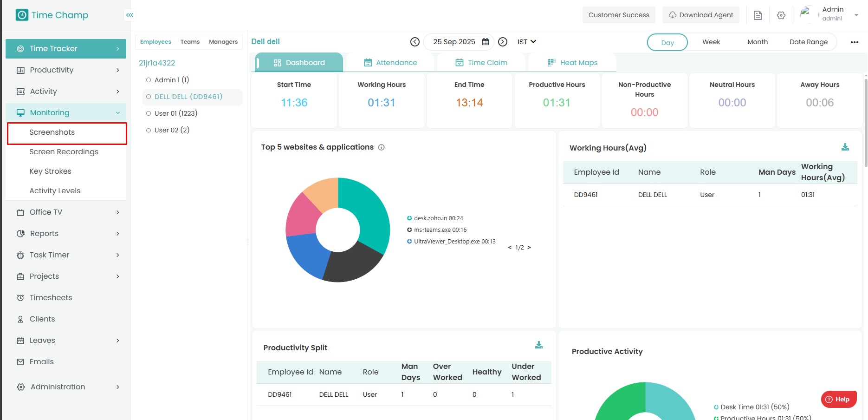Click info icon beside Top 5 websites
This screenshot has height=420, width=868.
382,147
